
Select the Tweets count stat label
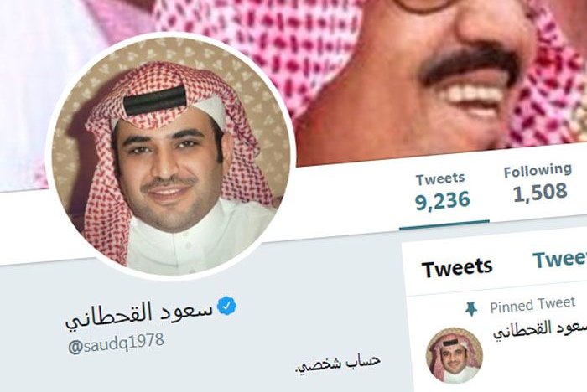(x=440, y=178)
